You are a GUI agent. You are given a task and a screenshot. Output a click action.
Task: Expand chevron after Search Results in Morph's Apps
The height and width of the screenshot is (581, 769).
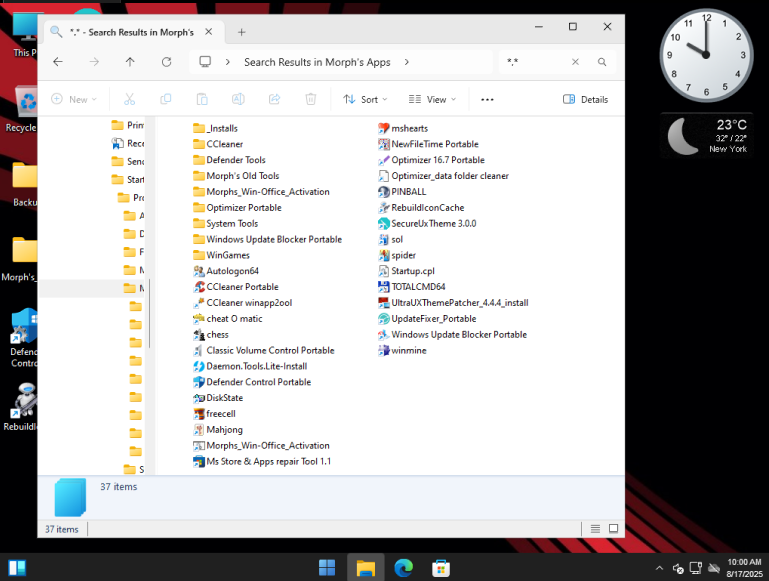tap(407, 62)
